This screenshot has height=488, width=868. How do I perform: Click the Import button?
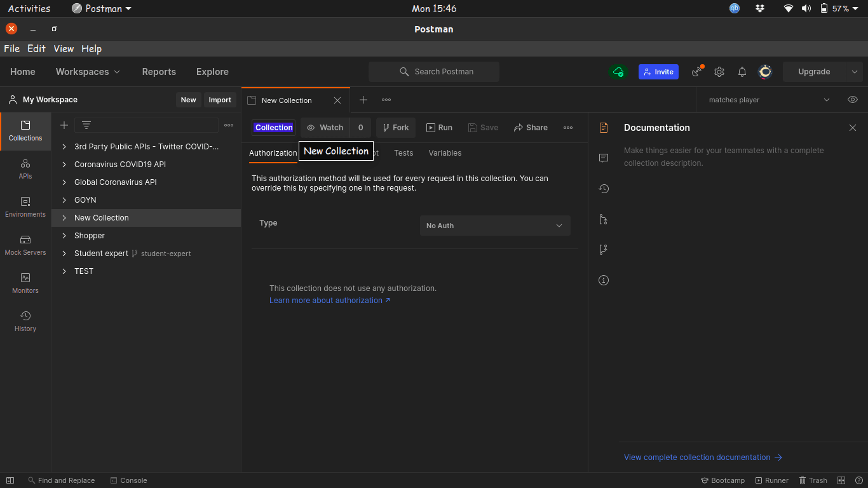220,100
